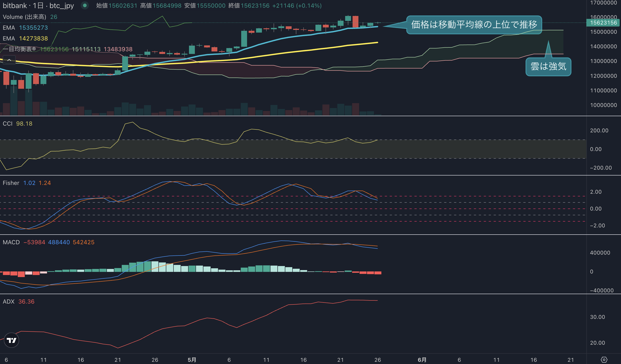Click the 6月 label on time axis
The height and width of the screenshot is (364, 621).
pos(422,360)
